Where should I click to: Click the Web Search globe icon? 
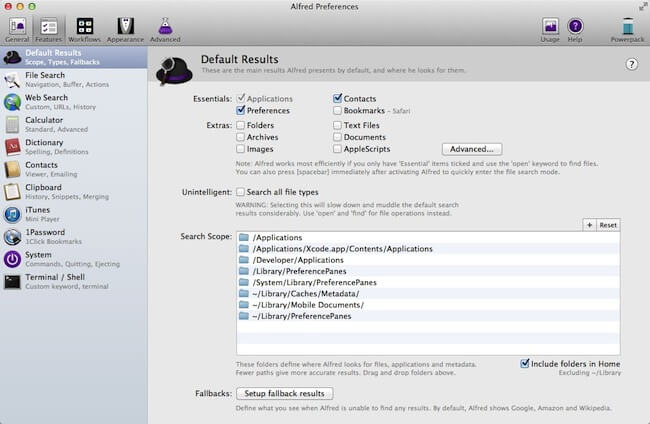coord(12,102)
